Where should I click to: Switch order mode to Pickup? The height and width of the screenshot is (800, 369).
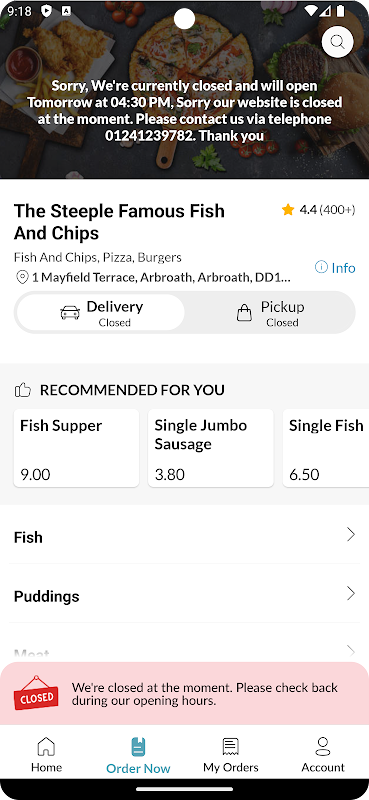click(270, 312)
